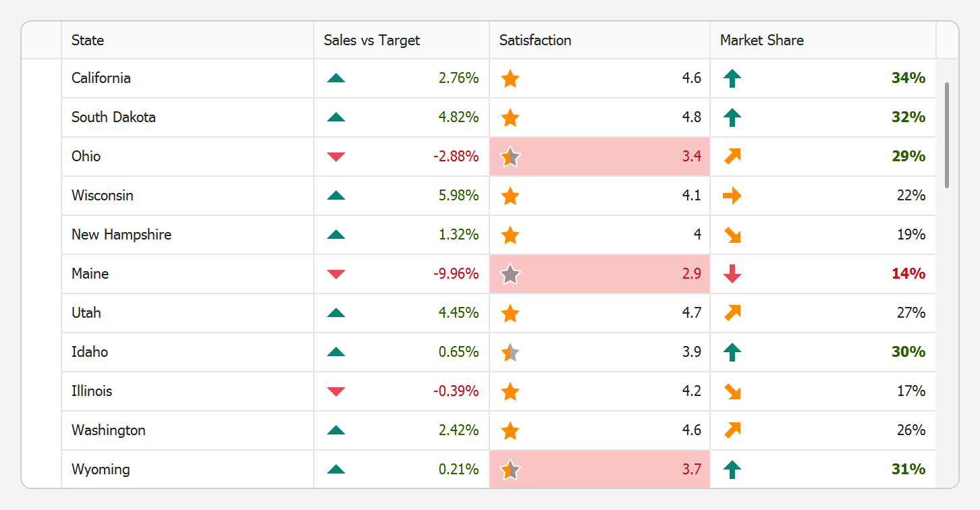
Task: Click New Hampshire's diagonal down arrow icon
Action: (732, 235)
